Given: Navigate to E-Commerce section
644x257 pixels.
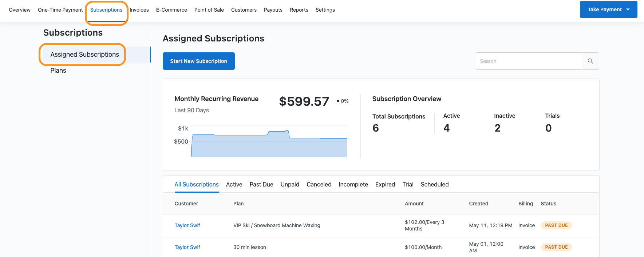Looking at the screenshot, I should [x=171, y=10].
